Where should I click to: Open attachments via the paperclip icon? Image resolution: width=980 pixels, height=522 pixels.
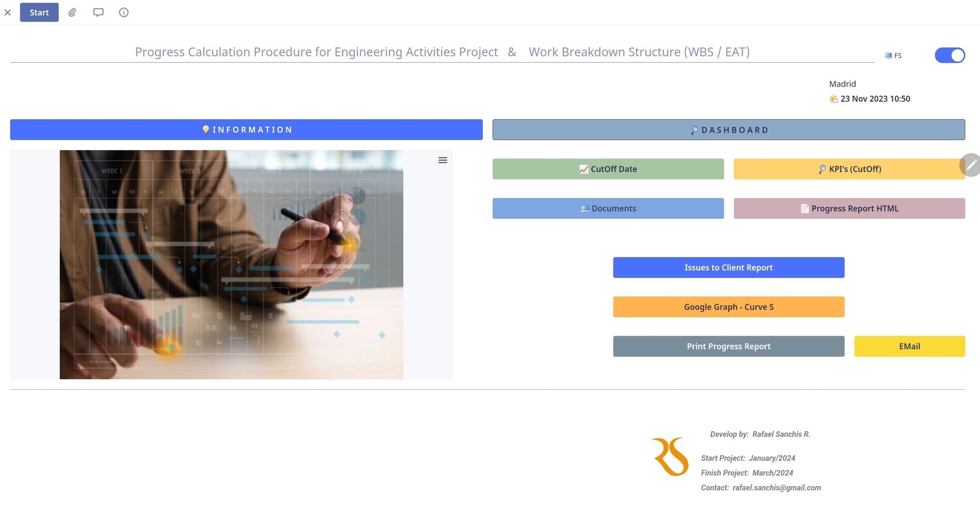(72, 13)
